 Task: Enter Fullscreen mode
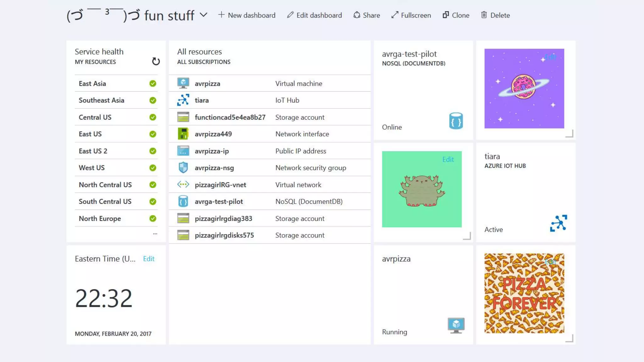pyautogui.click(x=411, y=15)
